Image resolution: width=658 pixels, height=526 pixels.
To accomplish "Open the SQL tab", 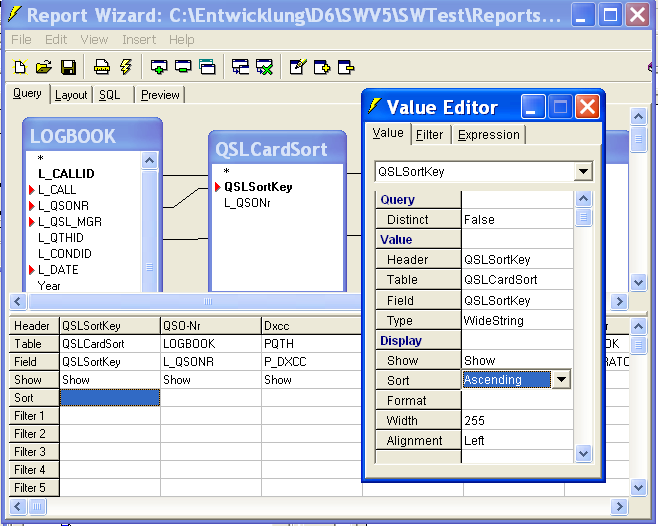I will [x=109, y=95].
